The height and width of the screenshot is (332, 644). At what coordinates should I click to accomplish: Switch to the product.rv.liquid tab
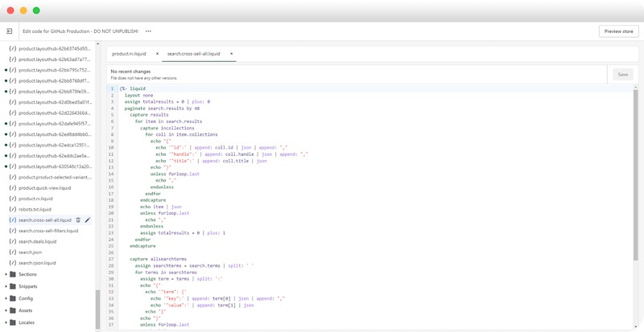129,54
